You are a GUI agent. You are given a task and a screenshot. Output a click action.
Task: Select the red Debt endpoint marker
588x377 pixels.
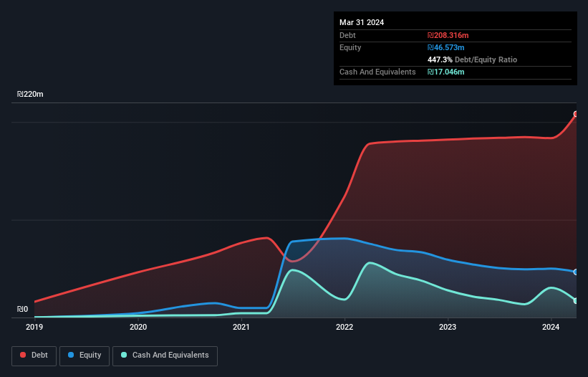576,114
